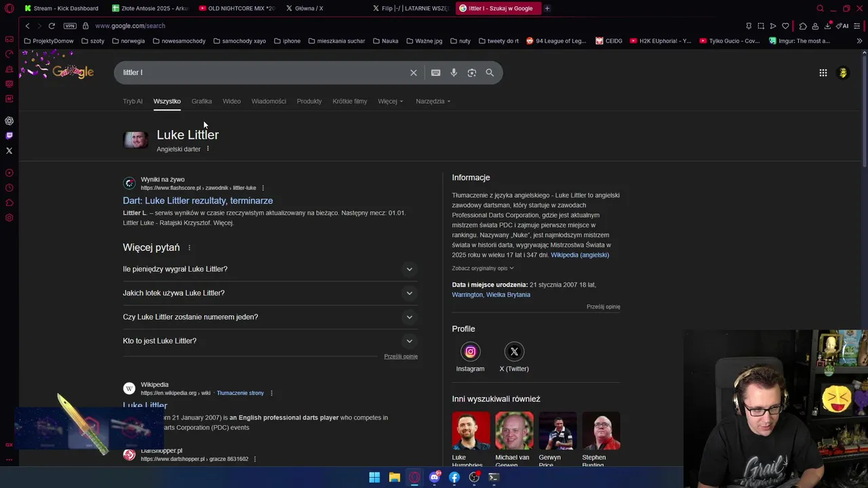Click the Google search input field
The image size is (868, 488).
click(x=263, y=73)
